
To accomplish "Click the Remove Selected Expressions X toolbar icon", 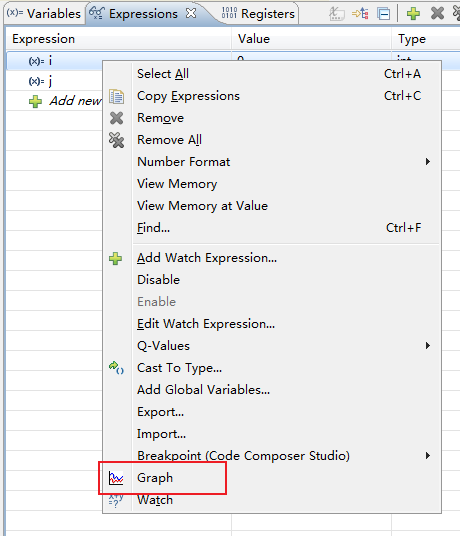I will click(437, 14).
